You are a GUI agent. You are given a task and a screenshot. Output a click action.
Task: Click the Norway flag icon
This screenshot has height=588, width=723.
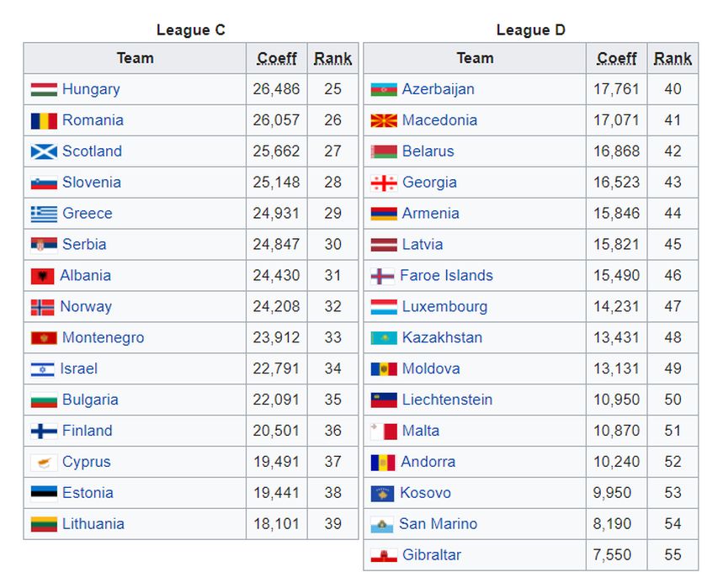[42, 307]
